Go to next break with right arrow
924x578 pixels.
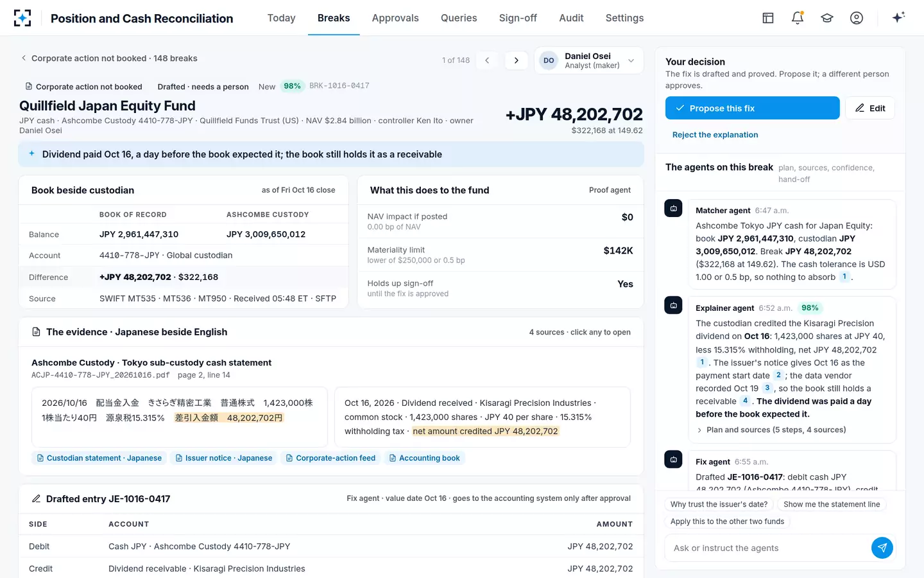[517, 60]
